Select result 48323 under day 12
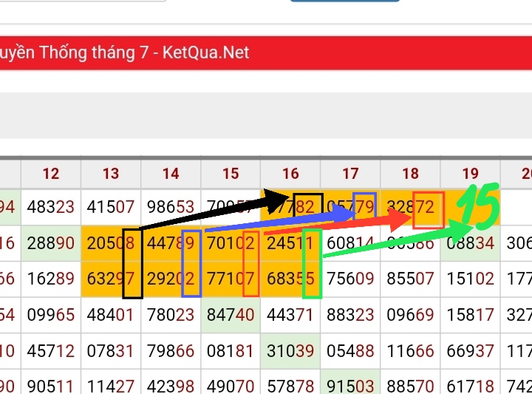The image size is (532, 394). [x=51, y=207]
